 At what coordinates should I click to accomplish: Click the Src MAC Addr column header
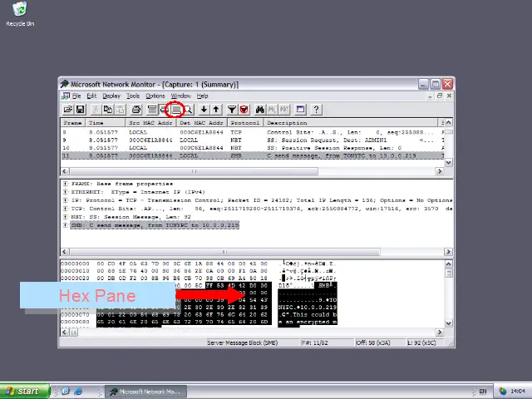click(x=151, y=123)
